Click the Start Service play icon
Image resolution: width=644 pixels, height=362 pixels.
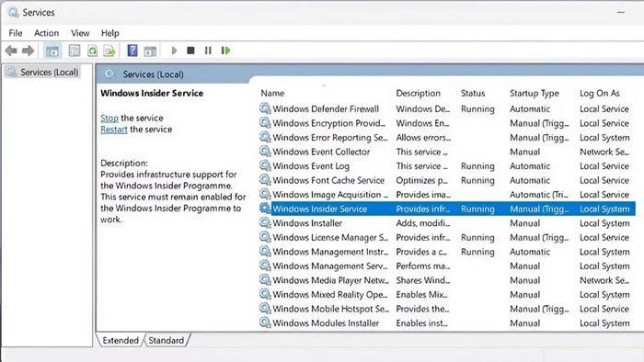[x=174, y=51]
